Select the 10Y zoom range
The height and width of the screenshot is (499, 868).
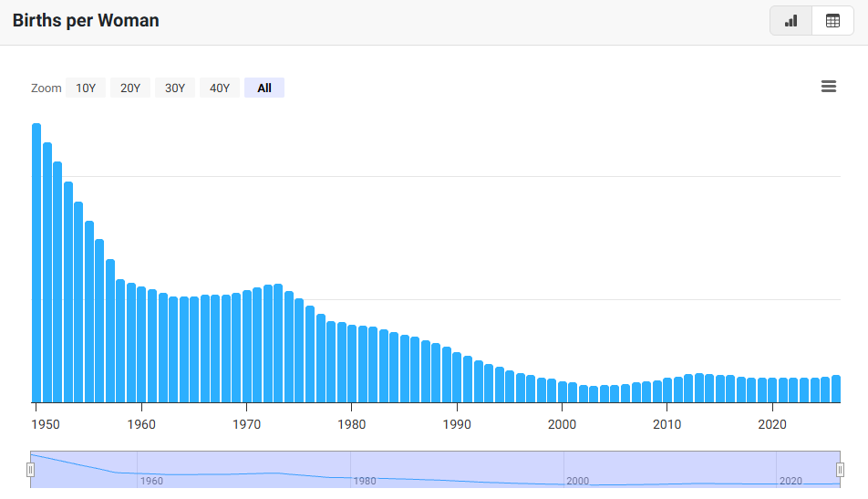point(86,88)
